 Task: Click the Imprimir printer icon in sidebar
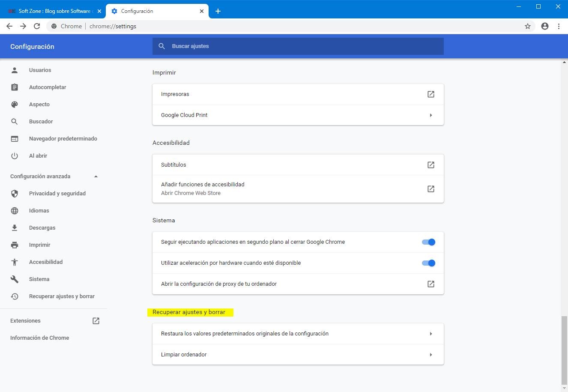(15, 245)
